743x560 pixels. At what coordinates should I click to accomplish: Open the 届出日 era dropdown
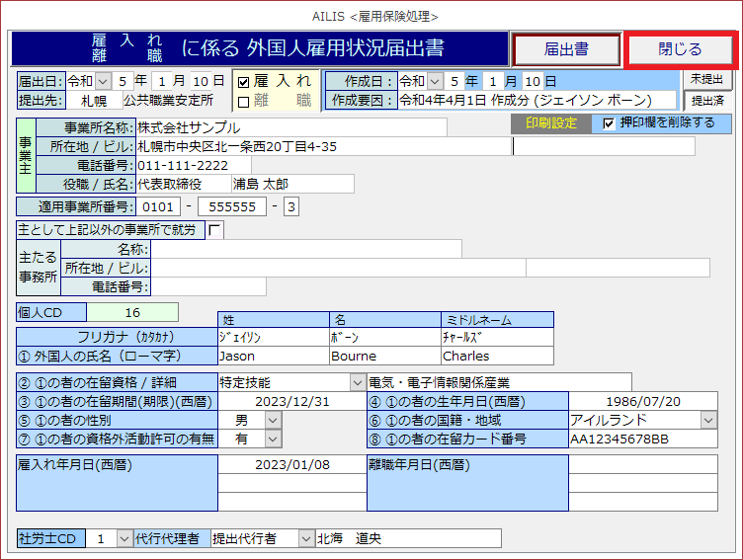(x=104, y=81)
